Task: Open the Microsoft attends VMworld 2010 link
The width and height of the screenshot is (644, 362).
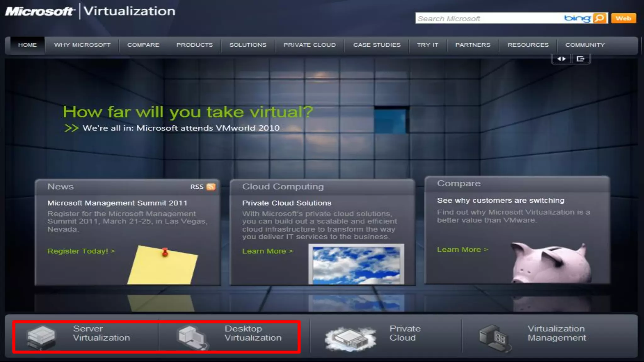Action: pyautogui.click(x=181, y=128)
